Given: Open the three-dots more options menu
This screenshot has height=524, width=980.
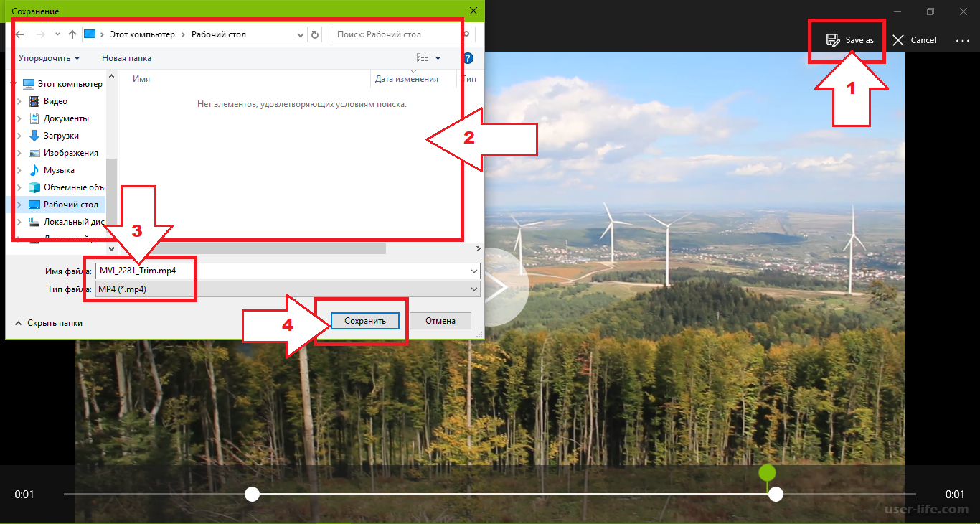Looking at the screenshot, I should coord(963,40).
